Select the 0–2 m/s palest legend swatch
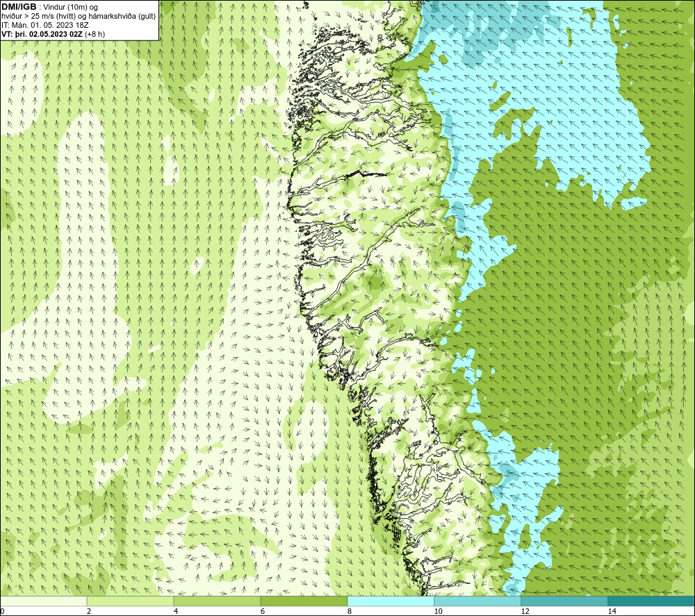Viewport: 695px width, 616px height. (43, 601)
